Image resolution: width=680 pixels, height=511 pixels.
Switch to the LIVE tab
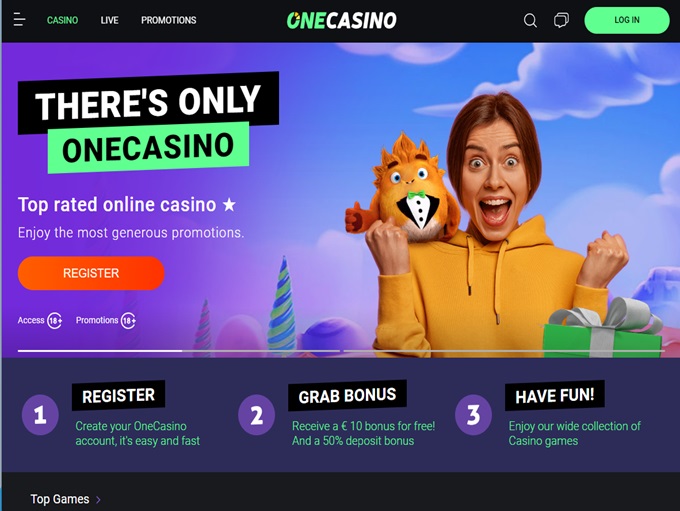tap(109, 20)
